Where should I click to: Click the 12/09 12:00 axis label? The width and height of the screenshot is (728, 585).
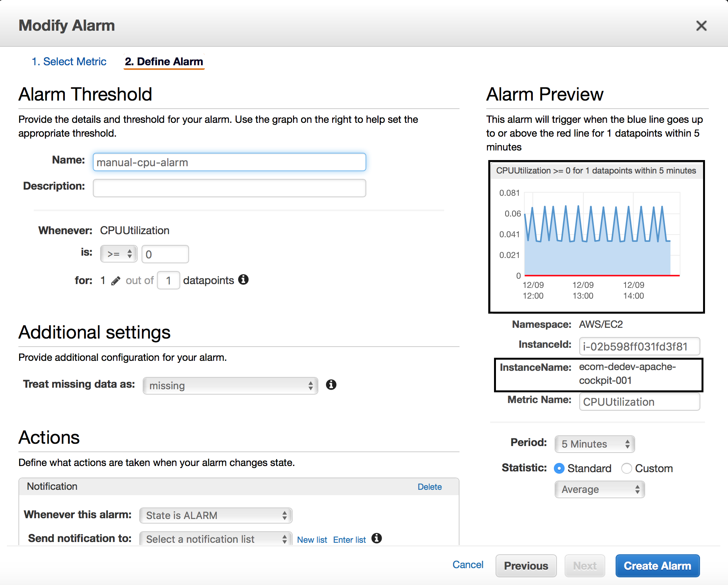pyautogui.click(x=533, y=290)
